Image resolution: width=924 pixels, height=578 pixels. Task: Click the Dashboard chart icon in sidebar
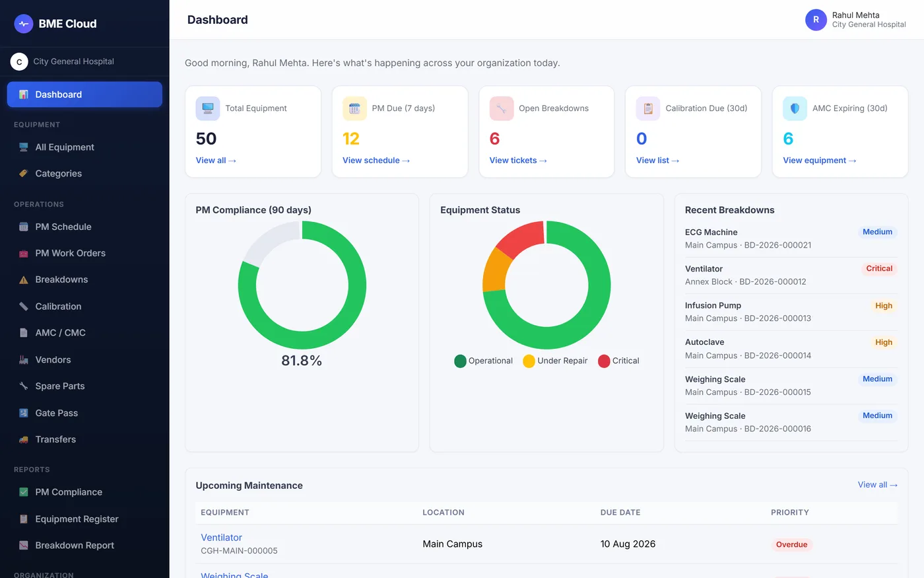[x=24, y=94]
